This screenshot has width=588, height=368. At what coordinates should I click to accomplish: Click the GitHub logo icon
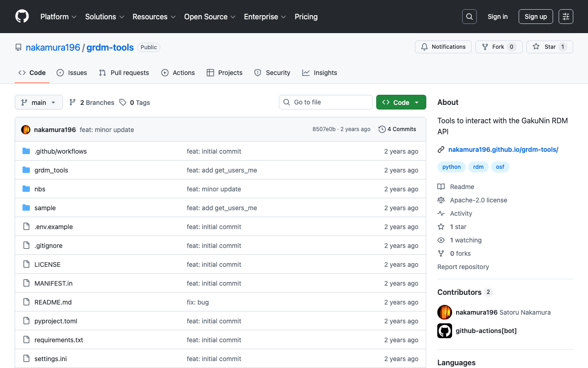(22, 17)
